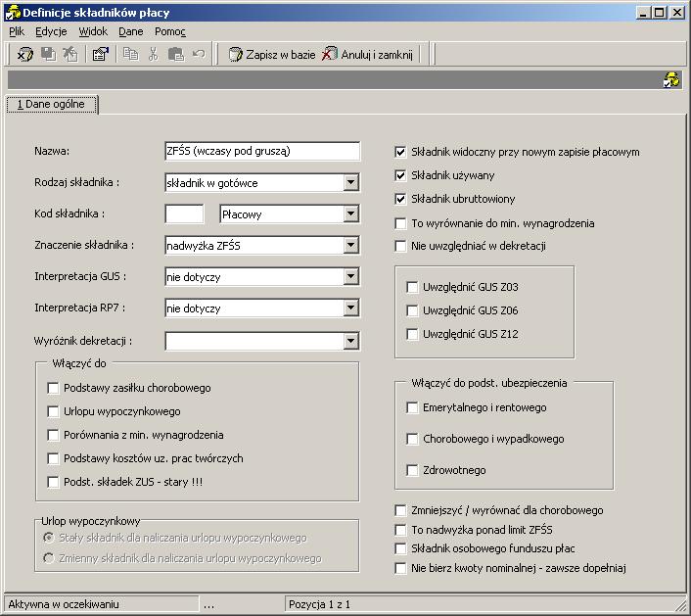Image resolution: width=691 pixels, height=616 pixels.
Task: Check Nie bierz kwoty nominalnej - zawsze dopełniaj
Action: pyautogui.click(x=400, y=568)
